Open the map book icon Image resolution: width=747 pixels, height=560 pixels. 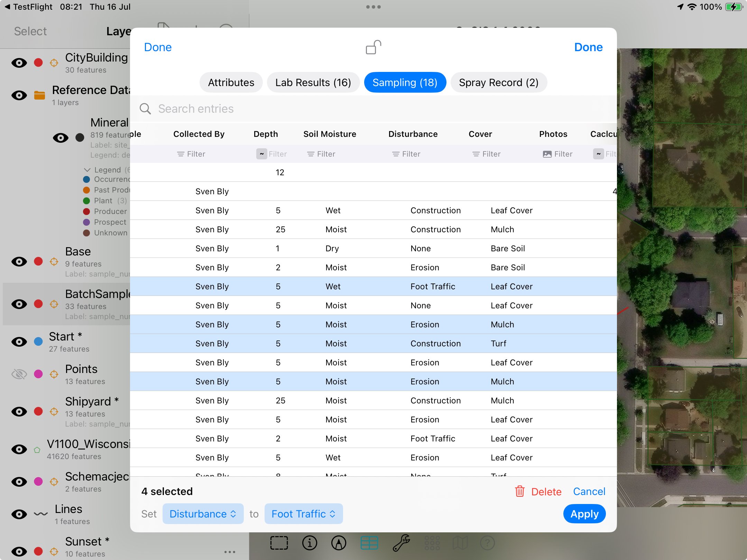[460, 543]
